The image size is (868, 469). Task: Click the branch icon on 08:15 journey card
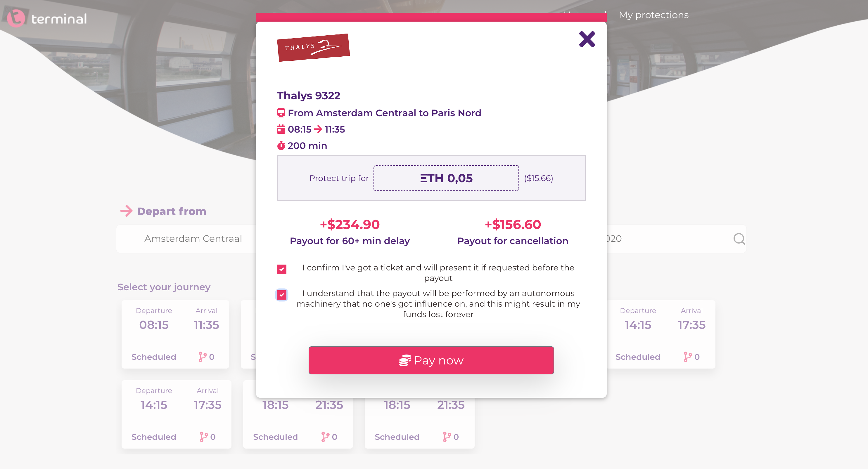[202, 357]
